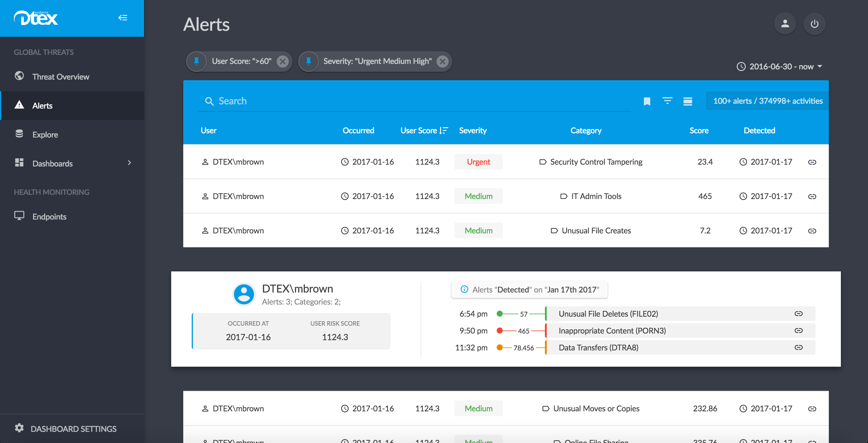This screenshot has height=443, width=868.
Task: Open link icon for Unusual File Creates row
Action: point(812,231)
